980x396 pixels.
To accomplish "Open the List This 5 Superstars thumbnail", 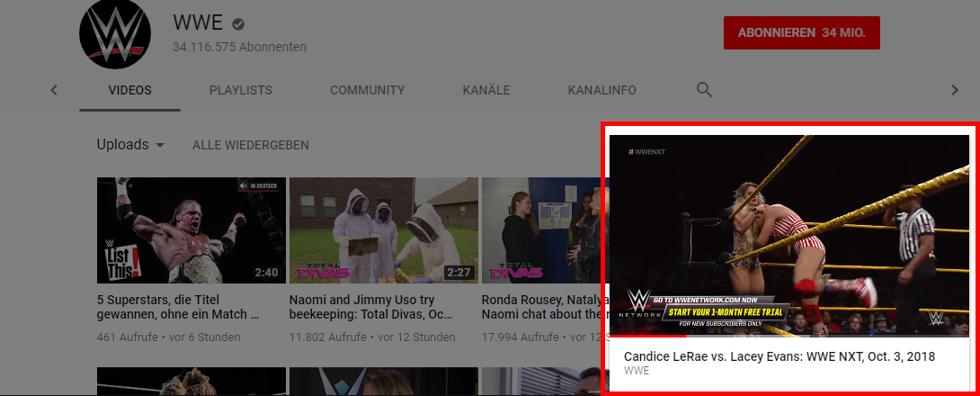I will (x=191, y=230).
